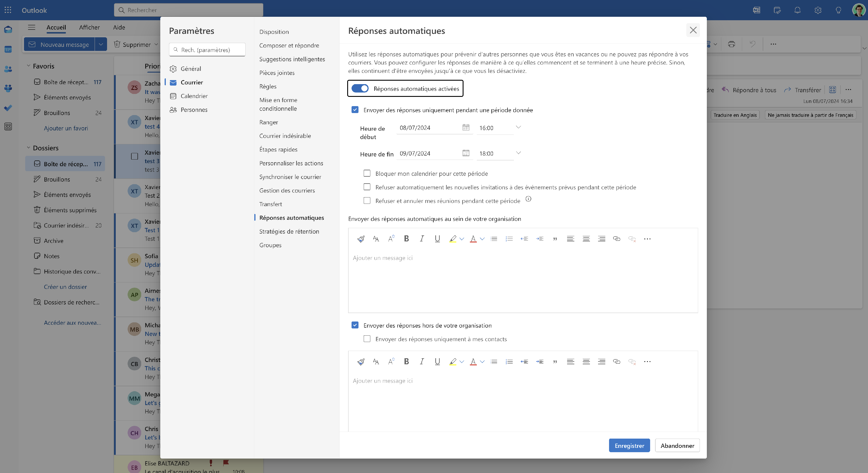Click the insert link icon in first editor
The height and width of the screenshot is (473, 868).
pyautogui.click(x=616, y=239)
